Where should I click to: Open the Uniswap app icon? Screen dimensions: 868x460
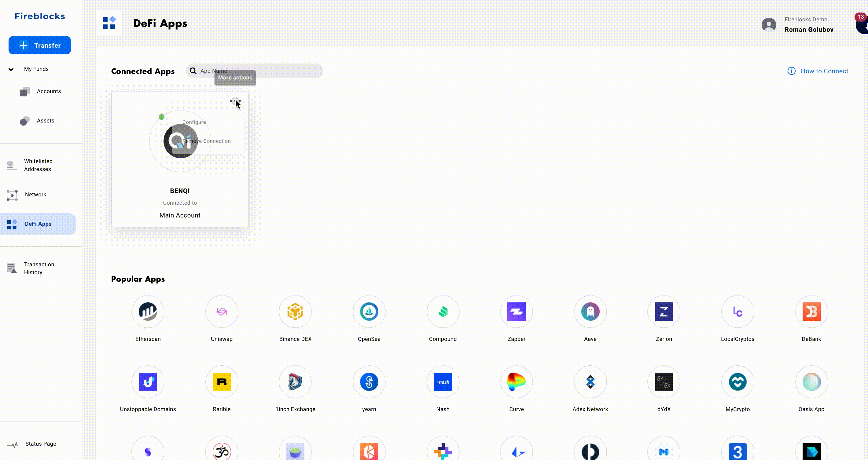point(222,312)
